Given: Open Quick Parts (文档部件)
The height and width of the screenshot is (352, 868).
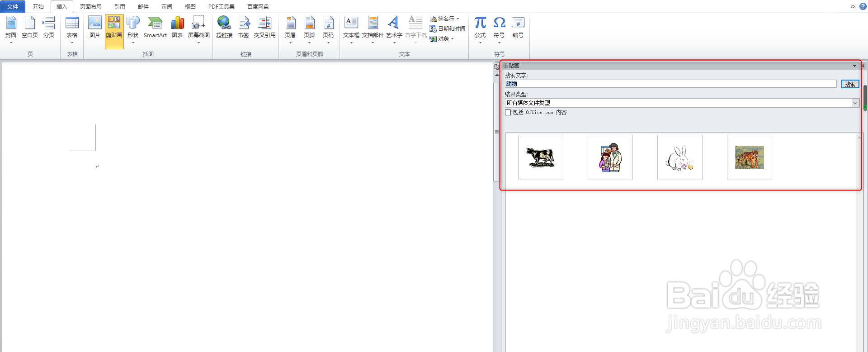Looking at the screenshot, I should [x=373, y=29].
